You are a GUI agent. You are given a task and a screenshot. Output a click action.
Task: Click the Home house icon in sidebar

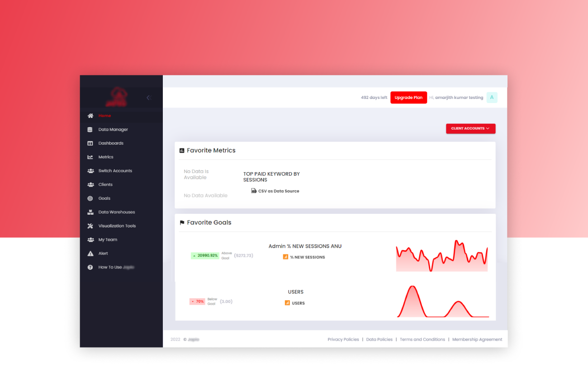tap(90, 116)
